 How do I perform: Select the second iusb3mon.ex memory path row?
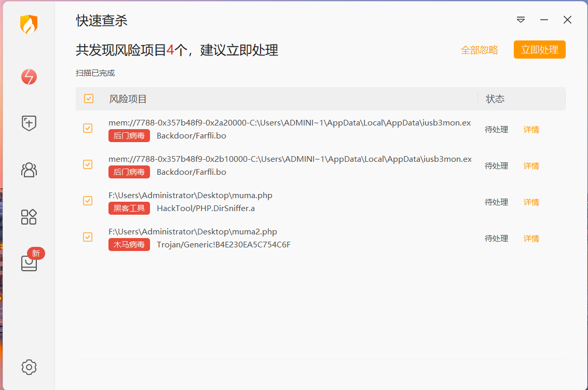point(290,159)
